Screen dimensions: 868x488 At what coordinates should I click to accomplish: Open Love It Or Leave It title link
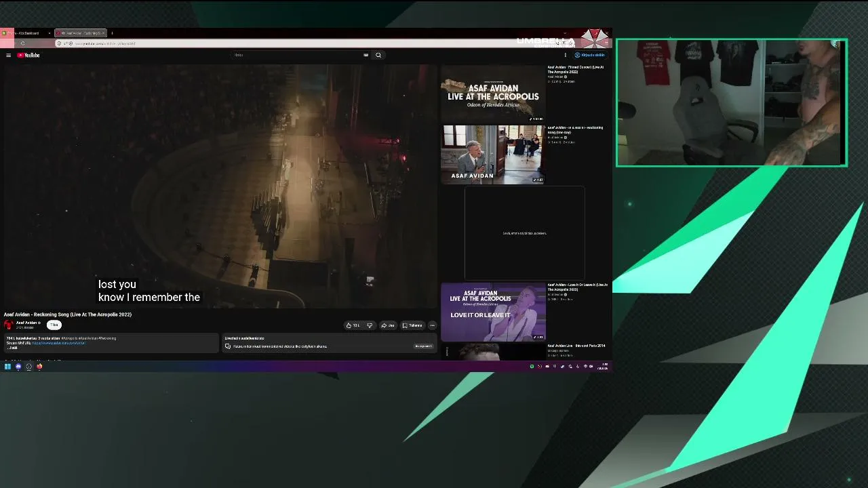(577, 287)
